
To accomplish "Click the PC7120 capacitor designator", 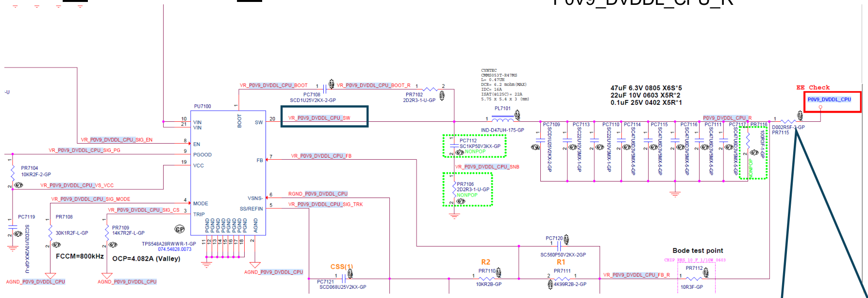I will point(554,238).
